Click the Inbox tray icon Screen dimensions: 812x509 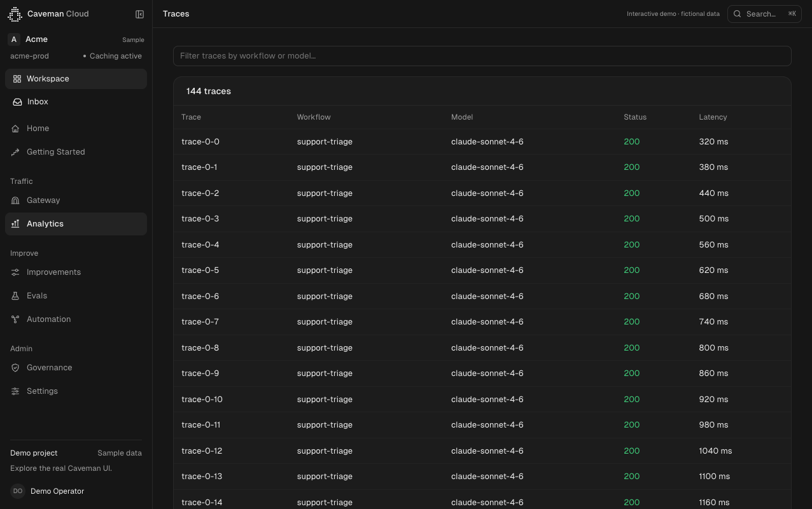pos(17,102)
